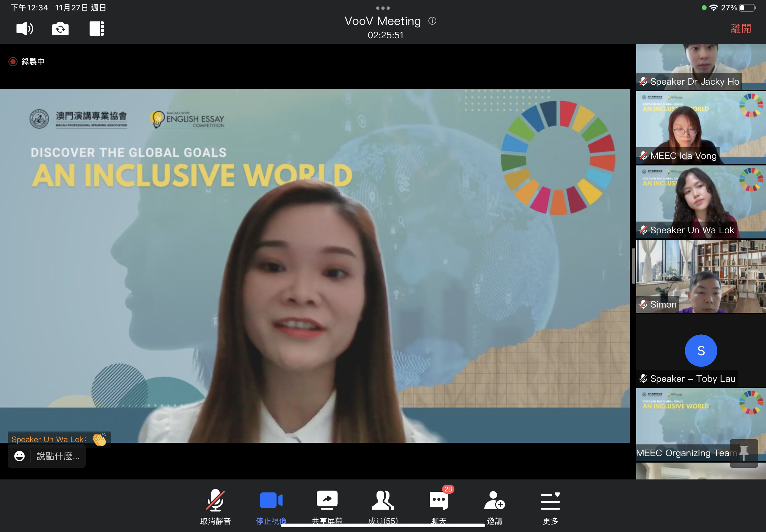Select Speaker – Toby Lau avatar tile
This screenshot has height=532, width=766.
(x=701, y=351)
